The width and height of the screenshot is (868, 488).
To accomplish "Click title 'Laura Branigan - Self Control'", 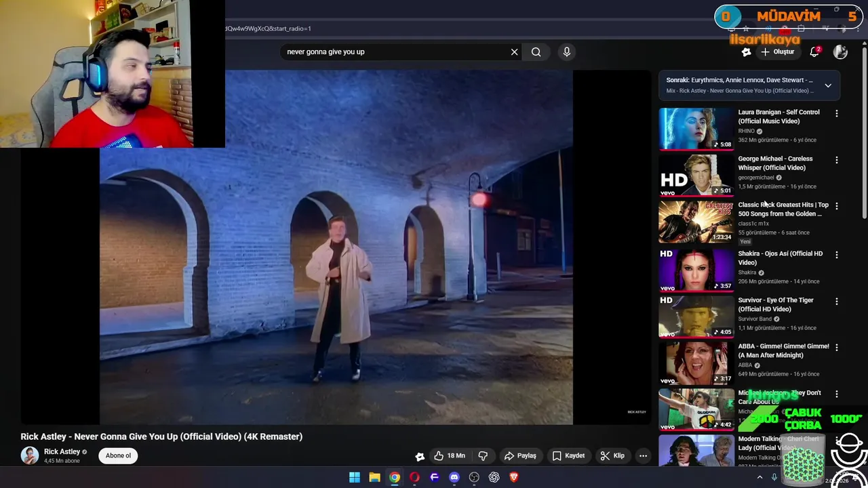I will pyautogui.click(x=778, y=117).
